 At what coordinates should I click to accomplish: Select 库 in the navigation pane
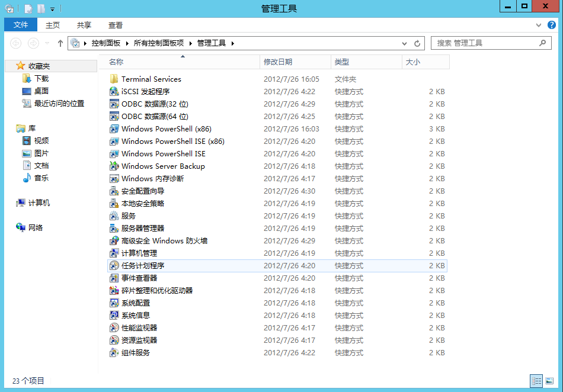click(32, 128)
